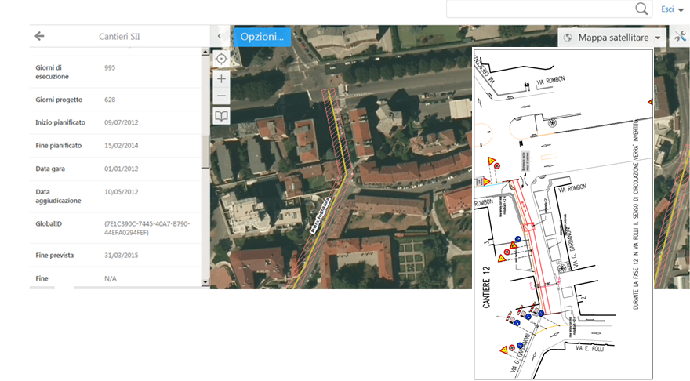Click the panel scrollbar down arrow
This screenshot has height=381, width=690.
[205, 282]
